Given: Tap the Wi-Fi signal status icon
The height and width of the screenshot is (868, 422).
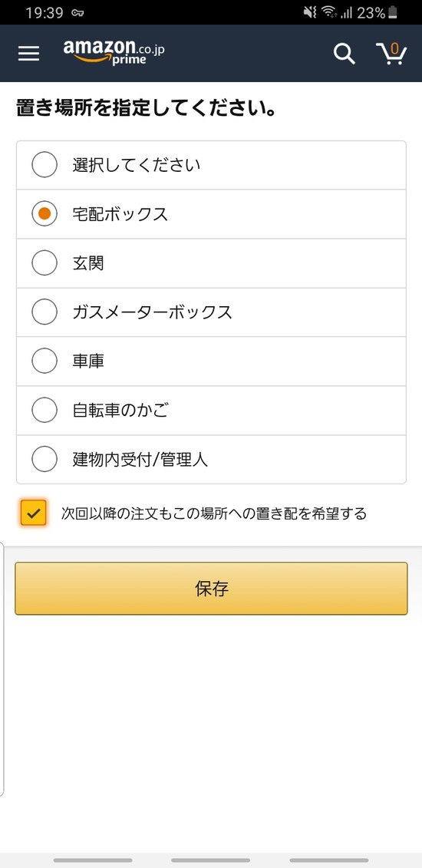Looking at the screenshot, I should click(330, 13).
